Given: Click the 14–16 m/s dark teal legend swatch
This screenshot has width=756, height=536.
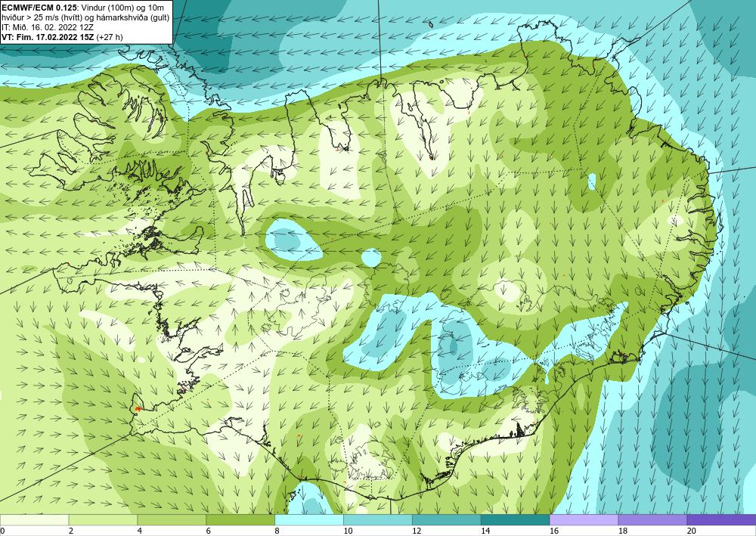Looking at the screenshot, I should click(516, 520).
